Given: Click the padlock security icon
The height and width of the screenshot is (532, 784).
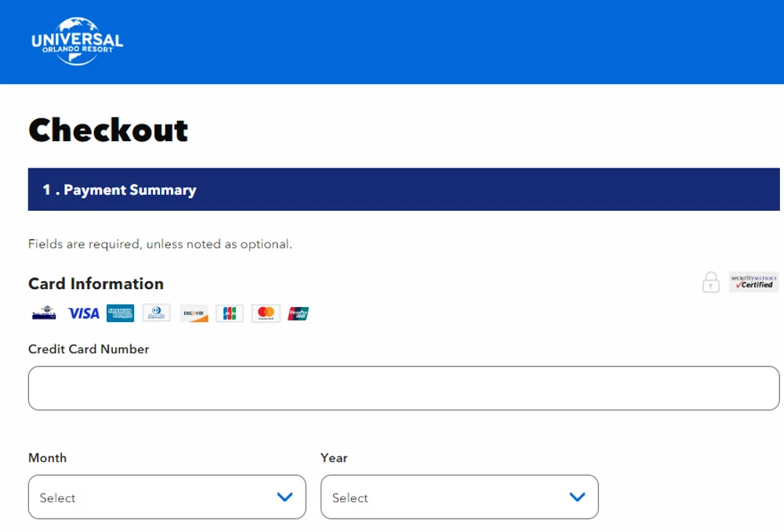Looking at the screenshot, I should tap(711, 282).
